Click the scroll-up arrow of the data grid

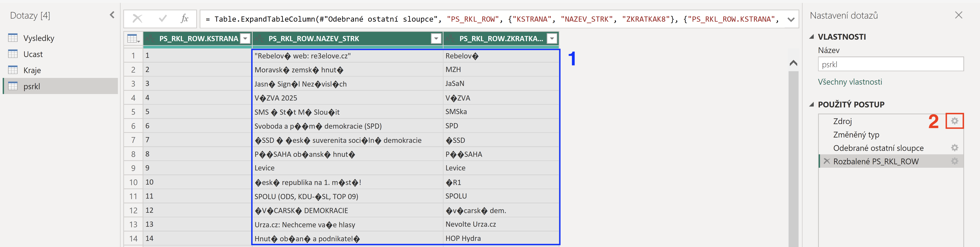coord(793,63)
